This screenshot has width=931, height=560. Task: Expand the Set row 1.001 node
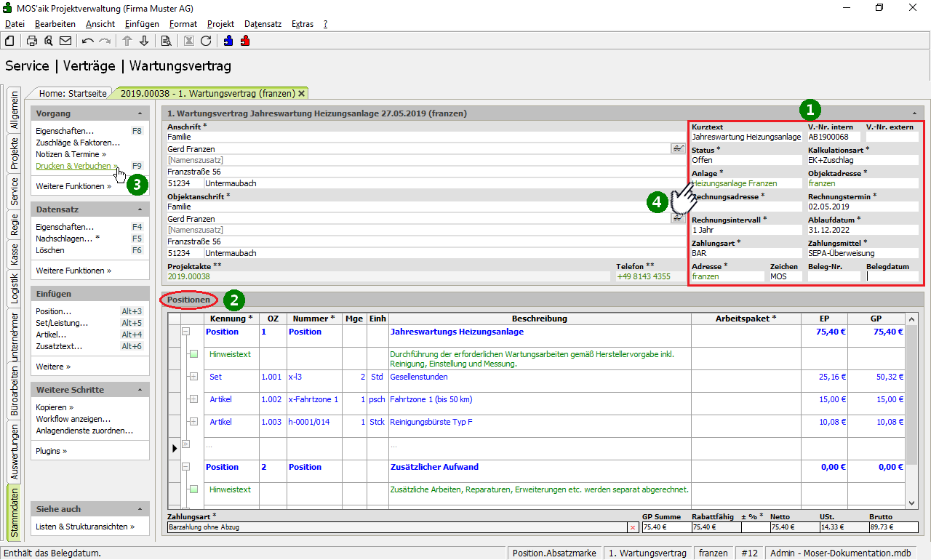pos(193,377)
